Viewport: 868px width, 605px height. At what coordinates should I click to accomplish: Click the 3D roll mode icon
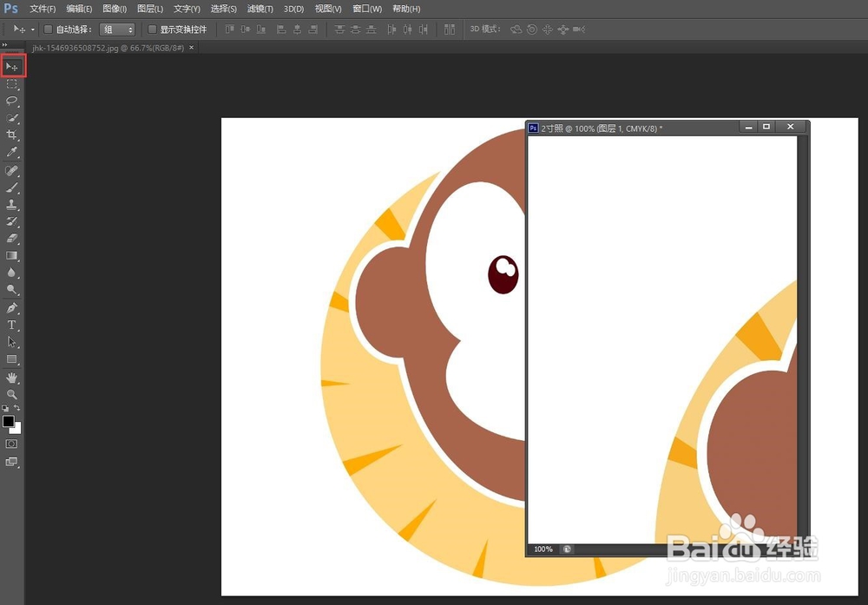point(532,30)
